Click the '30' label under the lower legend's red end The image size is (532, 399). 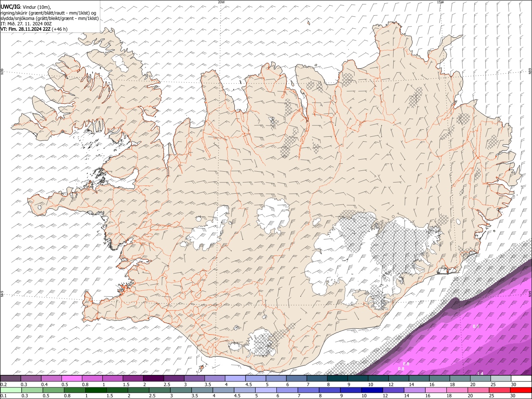(x=514, y=396)
